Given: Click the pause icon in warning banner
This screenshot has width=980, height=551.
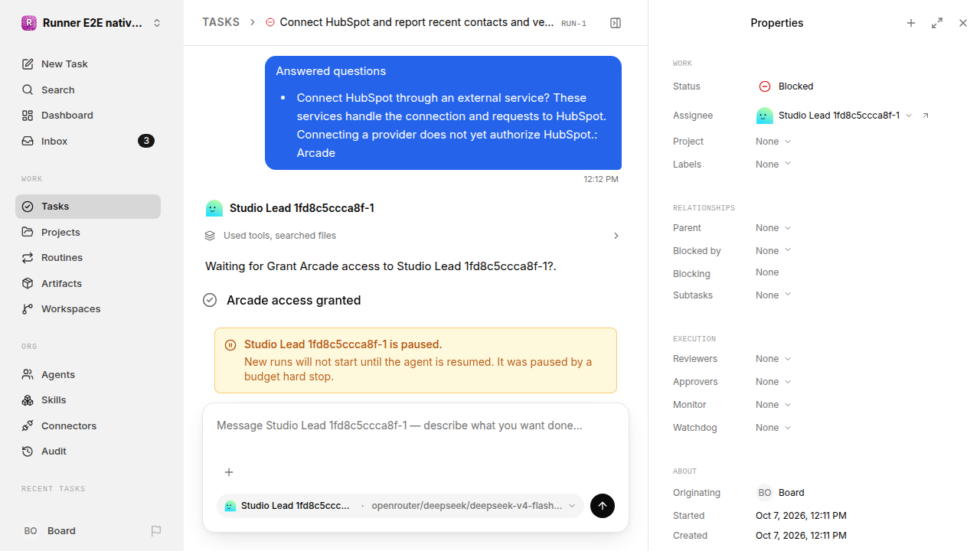Looking at the screenshot, I should coord(230,345).
